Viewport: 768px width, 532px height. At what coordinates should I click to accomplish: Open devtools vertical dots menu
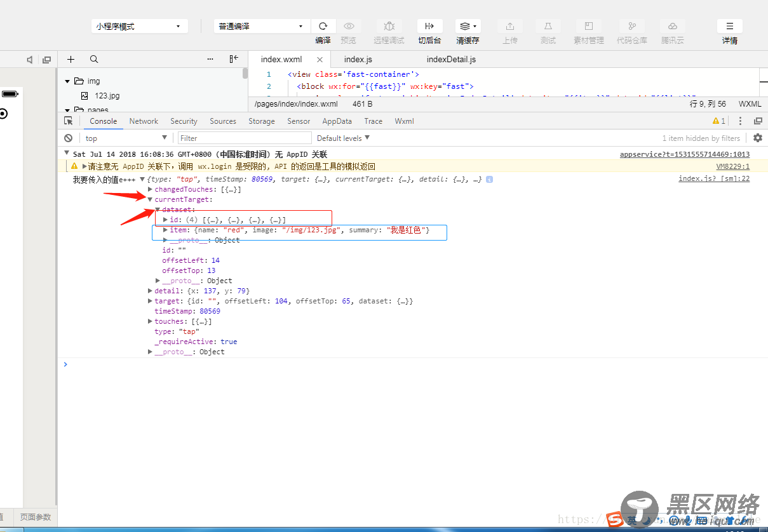tap(740, 121)
